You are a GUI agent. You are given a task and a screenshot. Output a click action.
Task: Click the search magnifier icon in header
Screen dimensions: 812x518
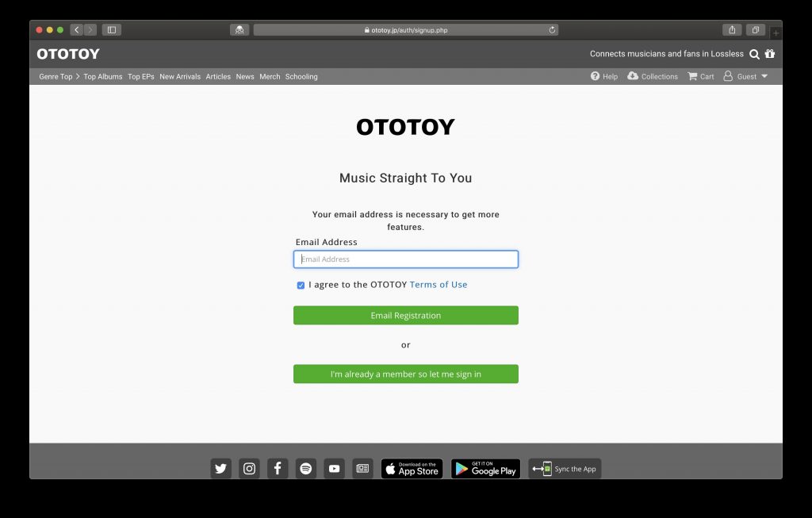click(x=755, y=54)
